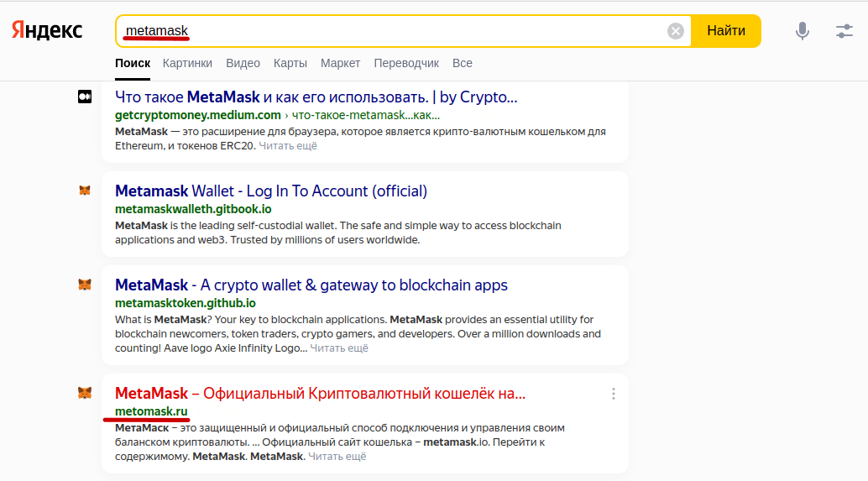Switch to the Видео tab
Image resolution: width=868 pixels, height=481 pixels.
coord(243,63)
